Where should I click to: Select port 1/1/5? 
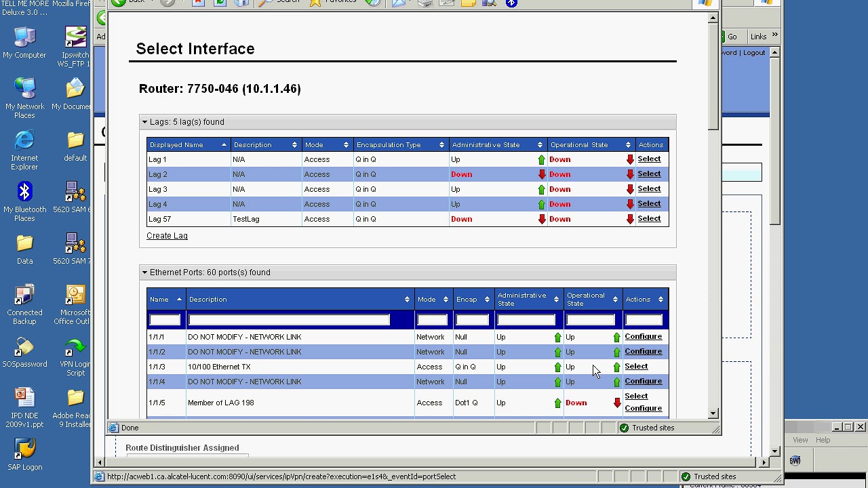click(x=636, y=396)
